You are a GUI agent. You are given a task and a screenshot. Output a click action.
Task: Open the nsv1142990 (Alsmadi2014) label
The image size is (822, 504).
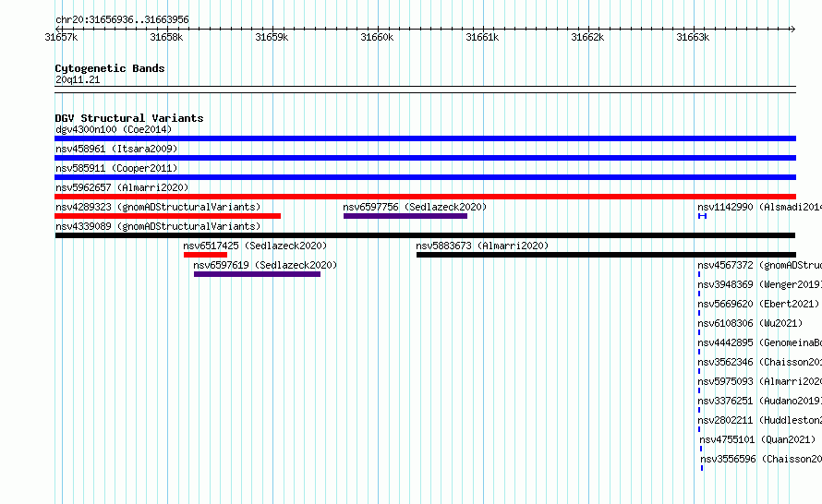759,207
